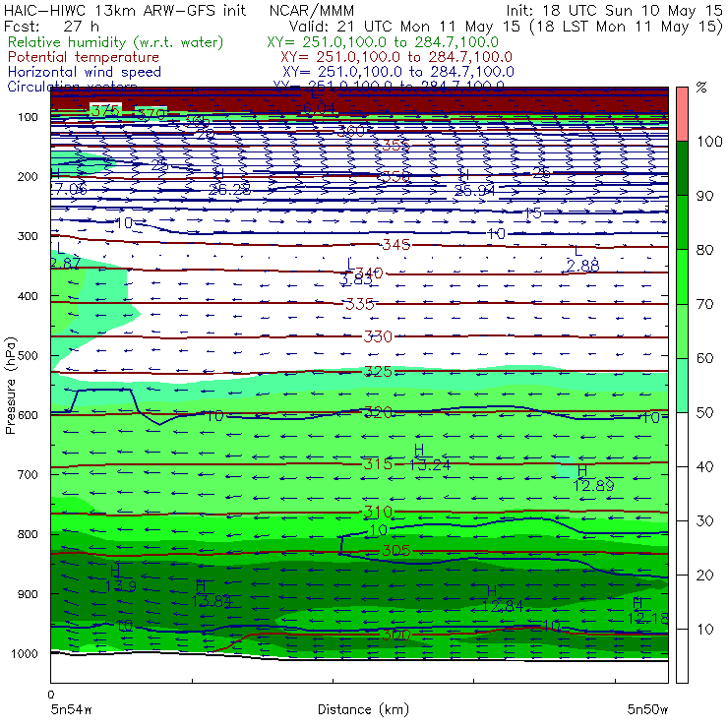
Task: Click the "315" potential temperature contour label
Action: (x=378, y=463)
